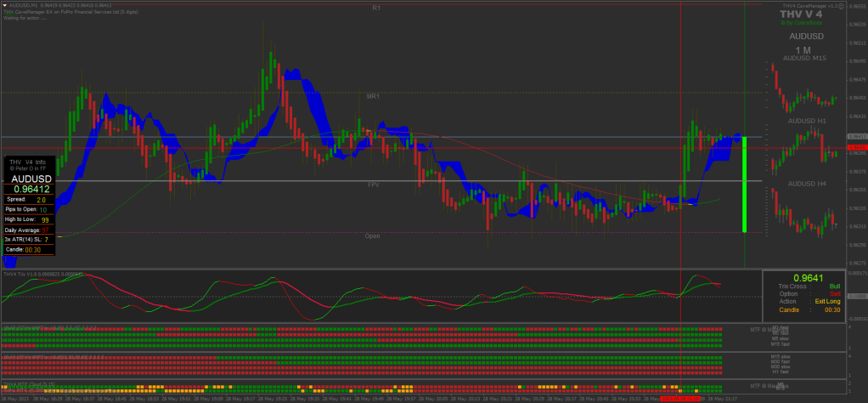
Task: Click the '28 May 21:17' time axis label
Action: [x=724, y=399]
